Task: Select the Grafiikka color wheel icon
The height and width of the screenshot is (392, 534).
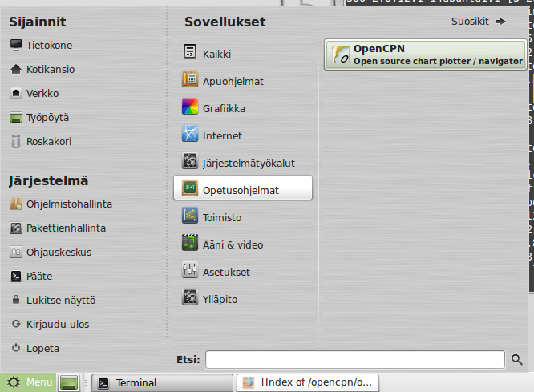Action: tap(190, 107)
